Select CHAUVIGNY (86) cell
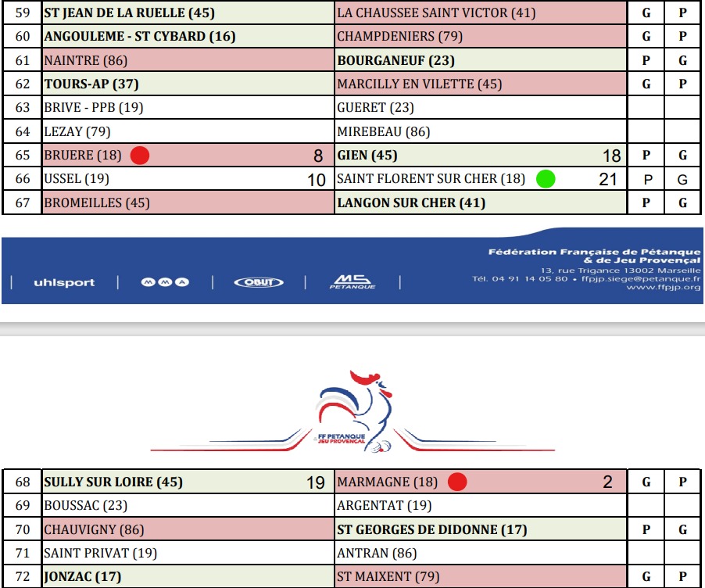 click(188, 529)
